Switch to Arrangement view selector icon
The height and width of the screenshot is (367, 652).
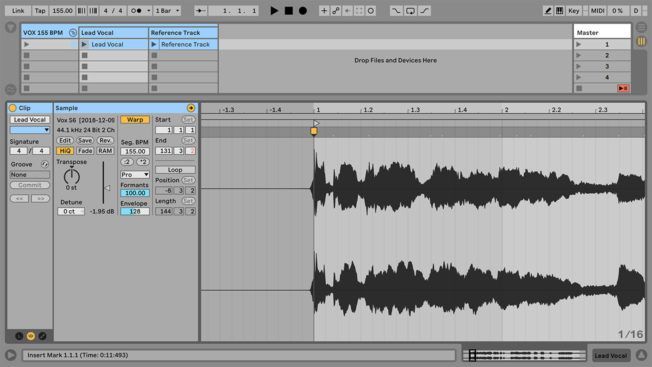(x=641, y=27)
